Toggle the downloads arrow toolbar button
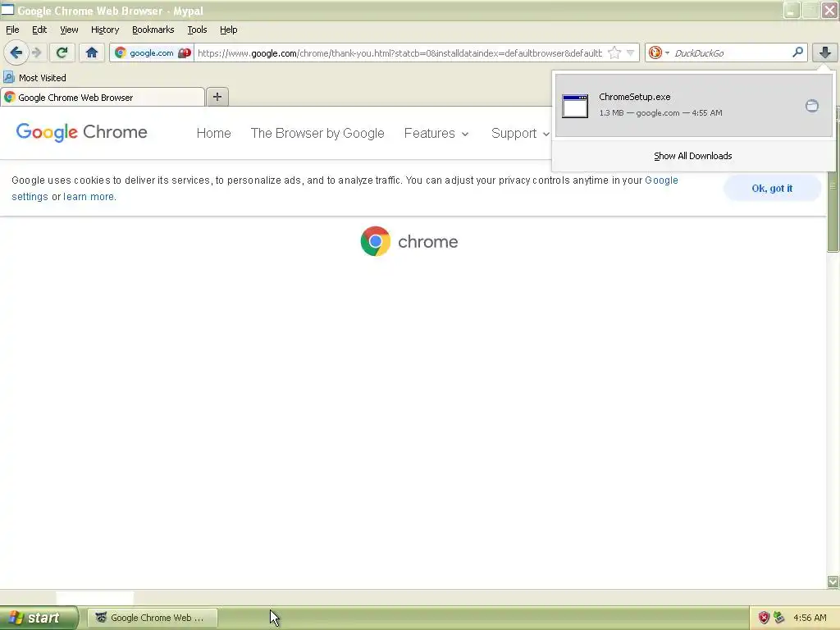Image resolution: width=840 pixels, height=630 pixels. (x=825, y=52)
